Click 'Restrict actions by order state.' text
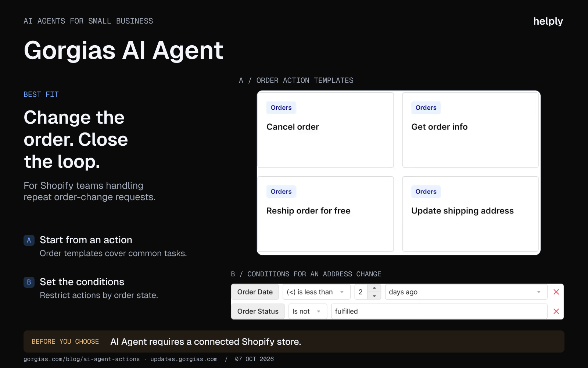Viewport: 588px width, 368px height. pyautogui.click(x=99, y=296)
